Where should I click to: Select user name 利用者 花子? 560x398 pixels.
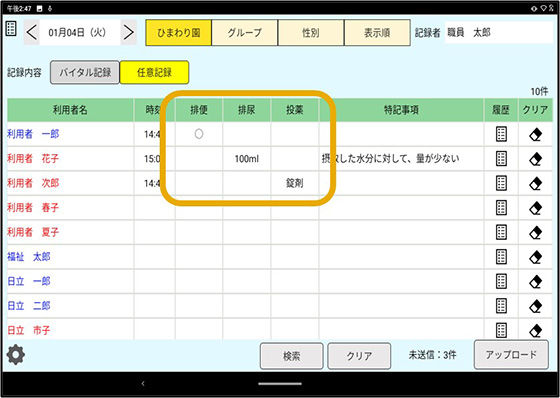[x=33, y=159]
